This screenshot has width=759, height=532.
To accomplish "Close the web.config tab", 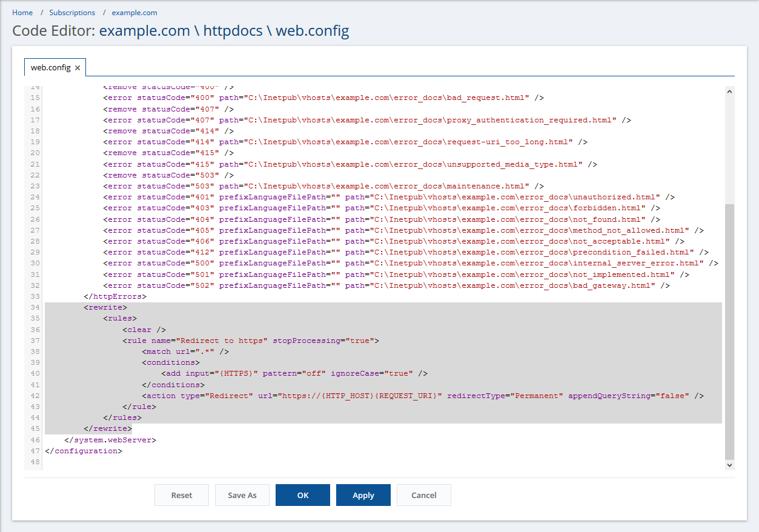I will click(x=78, y=68).
